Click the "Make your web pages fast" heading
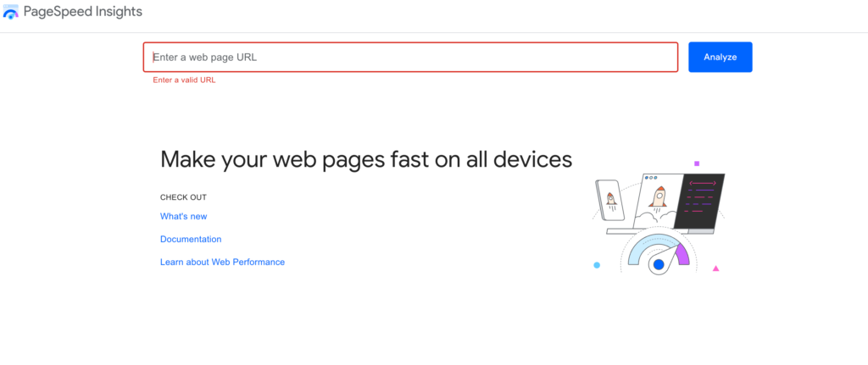 click(365, 159)
